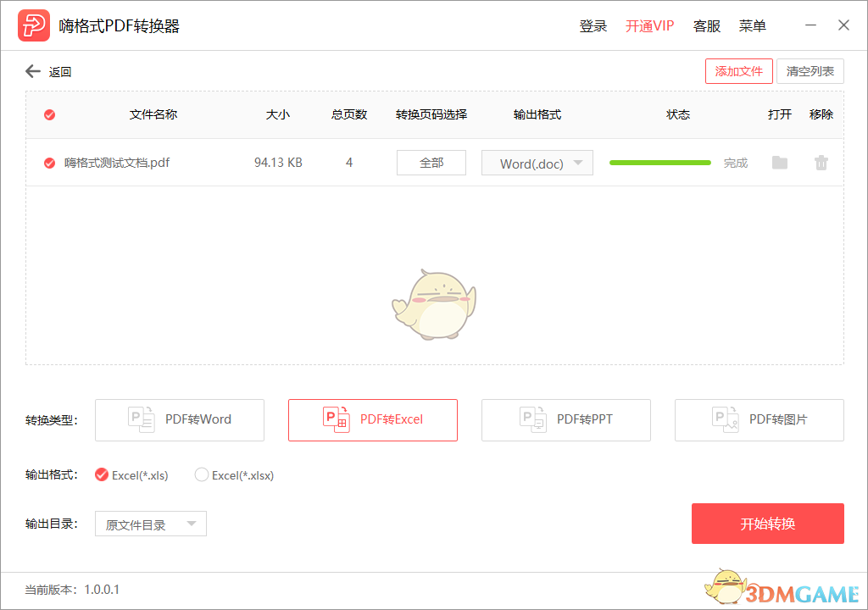Toggle the select-all checkbox in the header
This screenshot has width=868, height=610.
[x=49, y=114]
